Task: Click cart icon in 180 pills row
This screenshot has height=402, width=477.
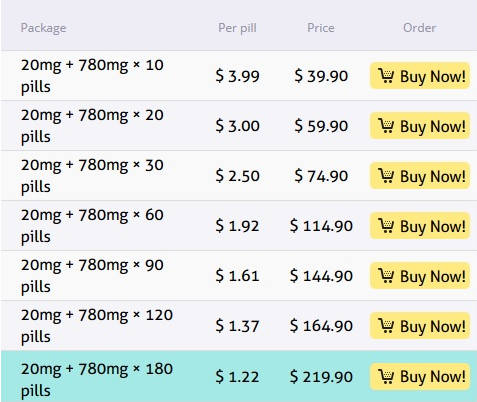Action: point(386,376)
